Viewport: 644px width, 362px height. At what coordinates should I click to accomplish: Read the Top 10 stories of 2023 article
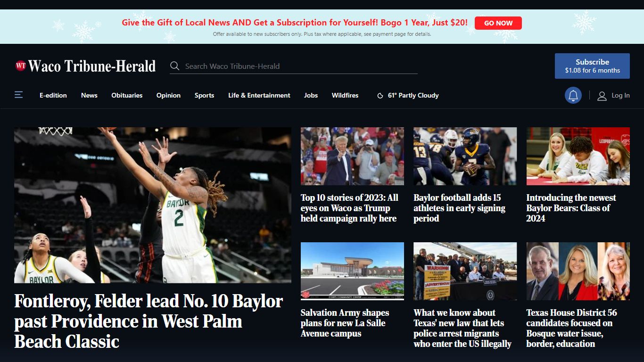point(349,208)
